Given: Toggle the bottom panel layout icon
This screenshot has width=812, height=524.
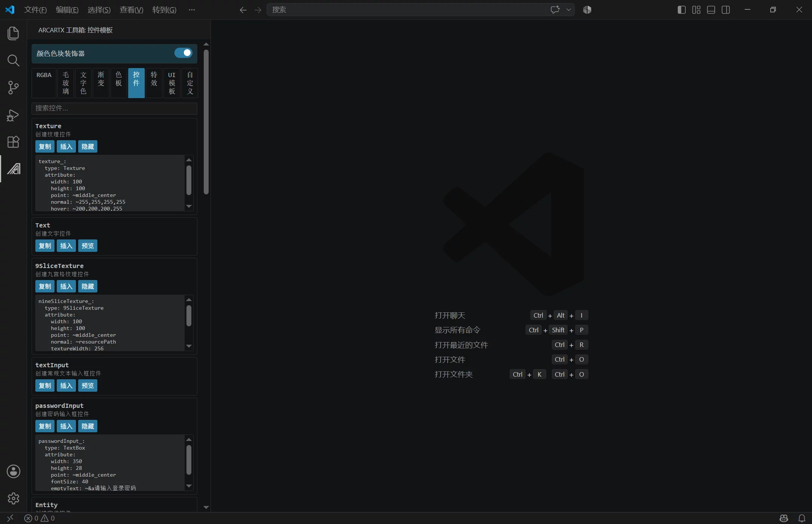Looking at the screenshot, I should [711, 10].
